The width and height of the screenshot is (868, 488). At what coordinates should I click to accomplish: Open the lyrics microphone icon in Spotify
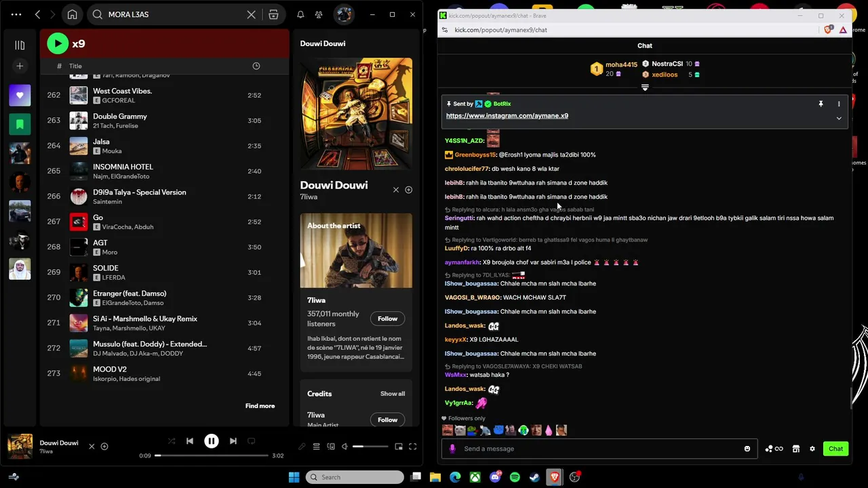[x=302, y=447]
